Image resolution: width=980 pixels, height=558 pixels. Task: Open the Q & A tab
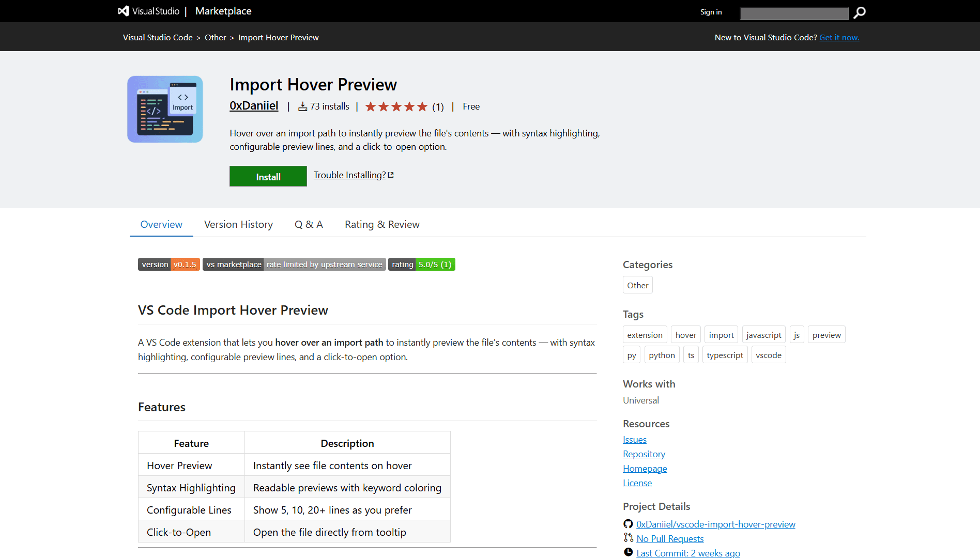[309, 224]
